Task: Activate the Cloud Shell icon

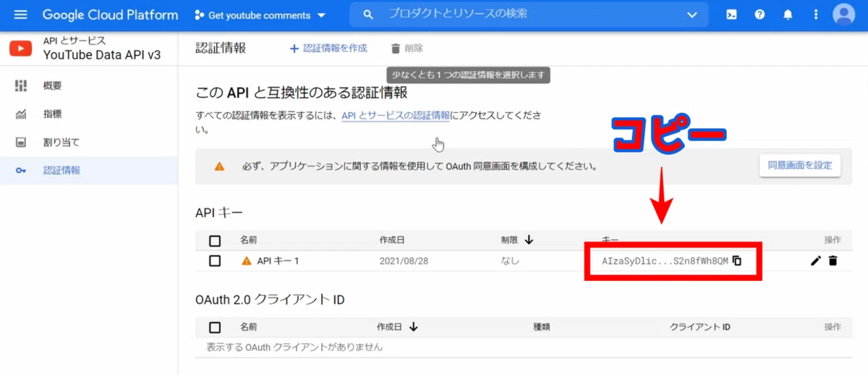Action: [732, 14]
